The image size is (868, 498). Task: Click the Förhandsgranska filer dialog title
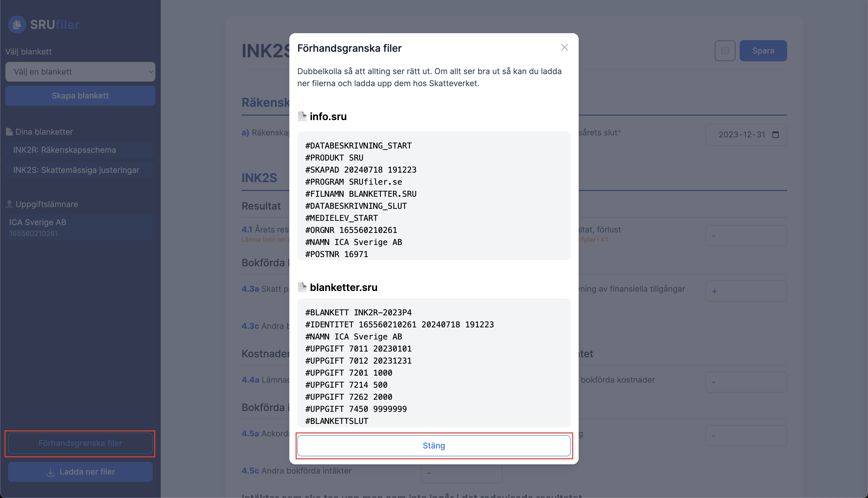coord(349,48)
